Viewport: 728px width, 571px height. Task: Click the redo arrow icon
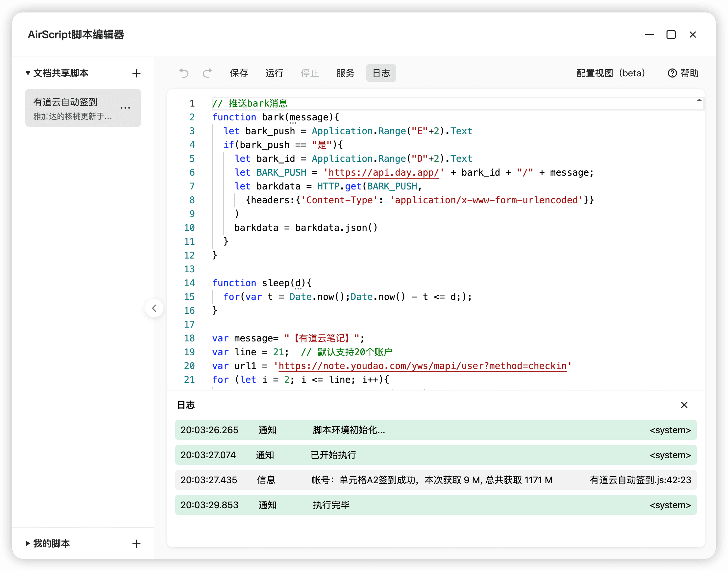207,73
